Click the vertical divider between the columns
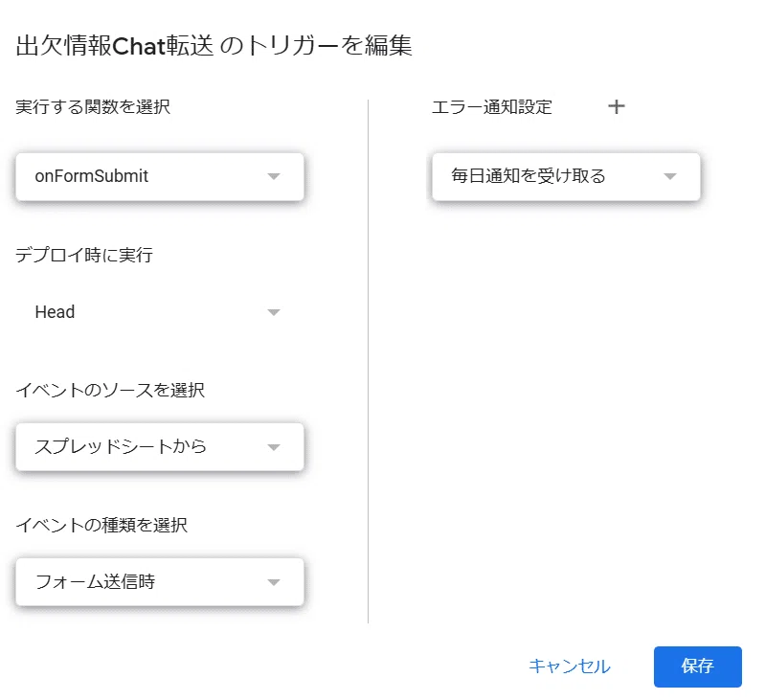Screen dimensions: 765x700 click(x=369, y=361)
